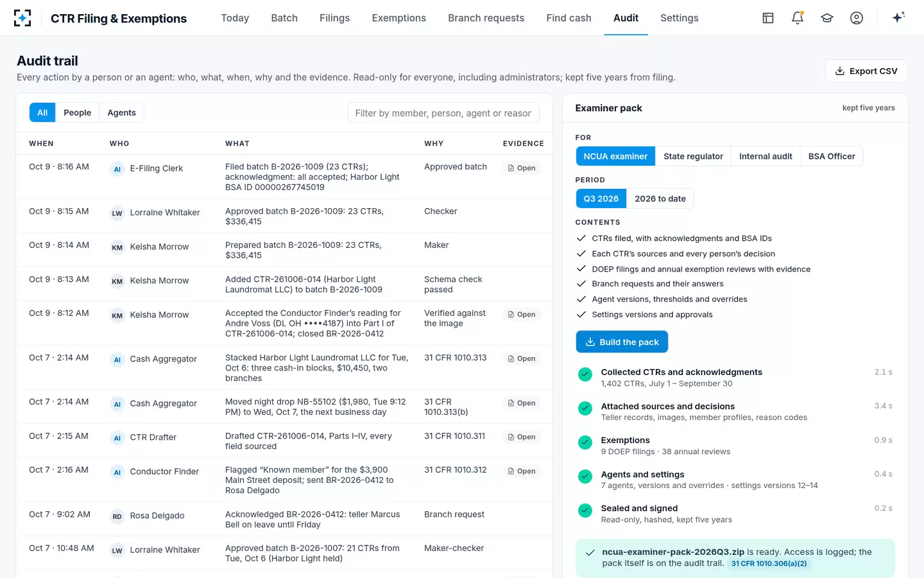
Task: Open the notifications bell
Action: (x=798, y=18)
